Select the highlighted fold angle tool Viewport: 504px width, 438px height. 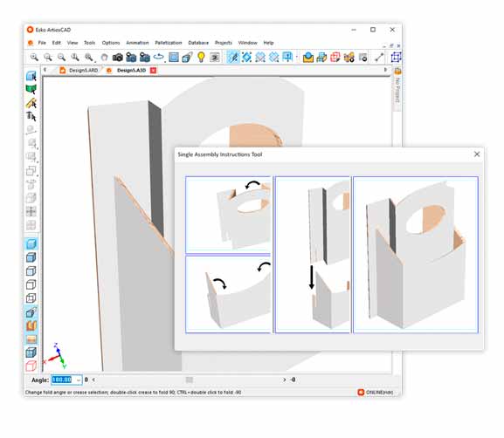point(233,58)
